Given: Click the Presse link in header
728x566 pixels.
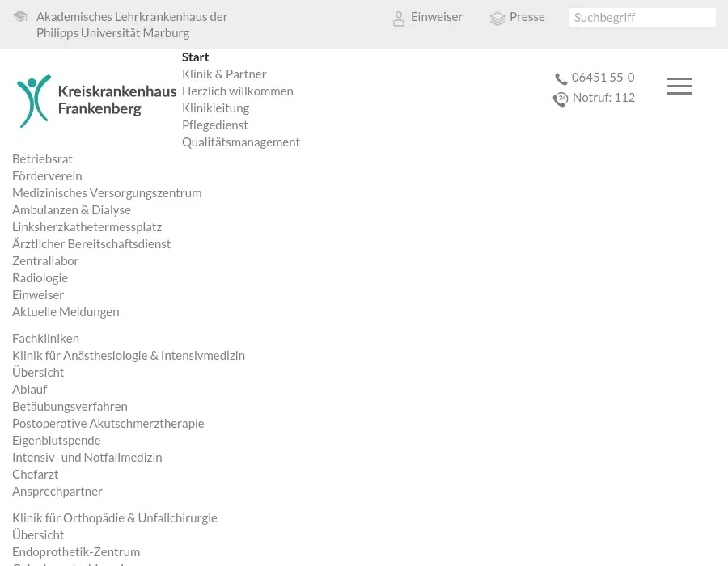Looking at the screenshot, I should [527, 17].
